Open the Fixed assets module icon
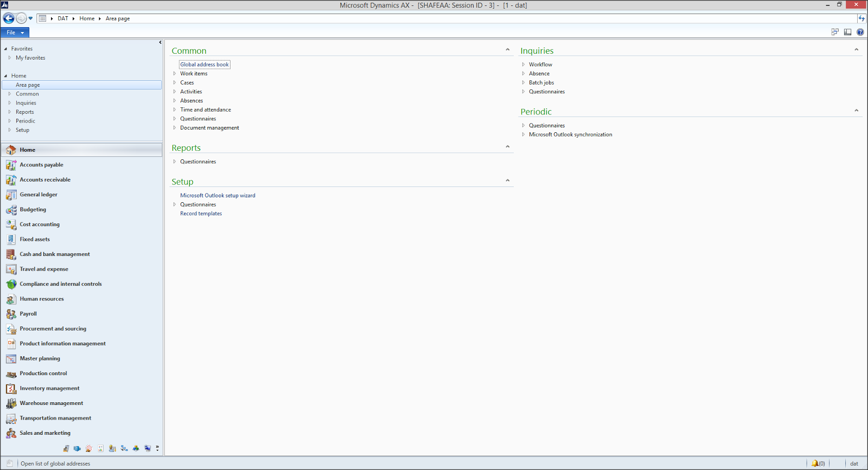Image resolution: width=868 pixels, height=470 pixels. (x=11, y=239)
